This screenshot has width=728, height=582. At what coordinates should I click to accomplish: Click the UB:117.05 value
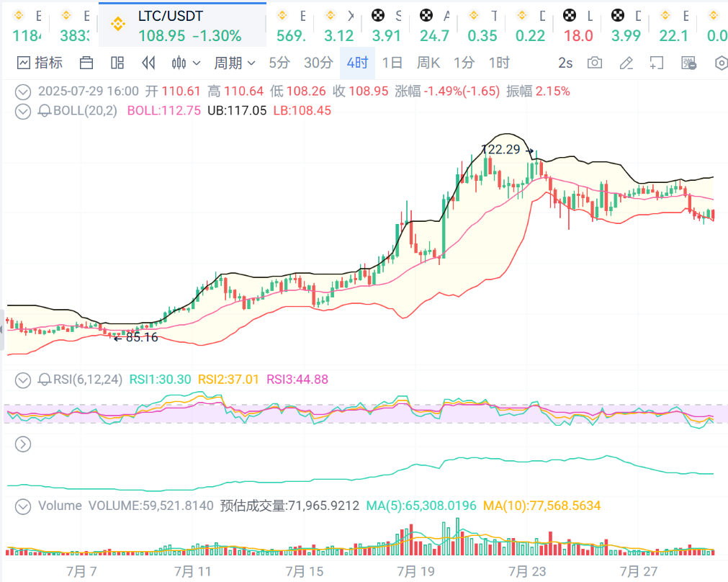click(x=237, y=110)
